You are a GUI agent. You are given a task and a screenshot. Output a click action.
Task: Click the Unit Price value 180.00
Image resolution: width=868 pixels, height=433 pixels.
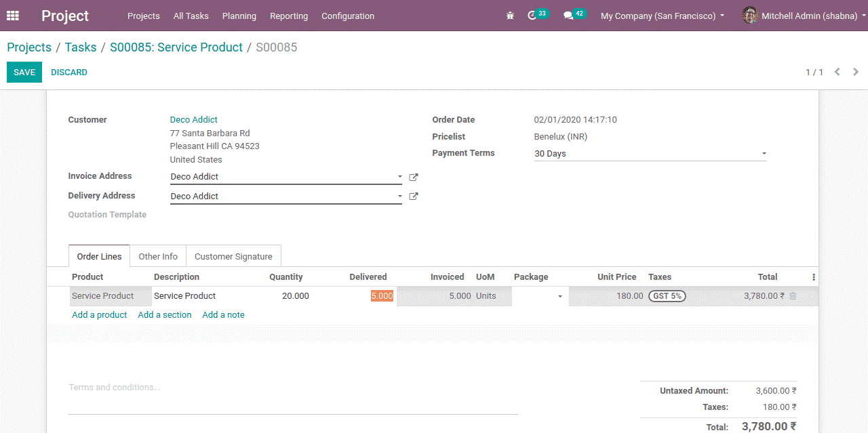click(x=630, y=296)
